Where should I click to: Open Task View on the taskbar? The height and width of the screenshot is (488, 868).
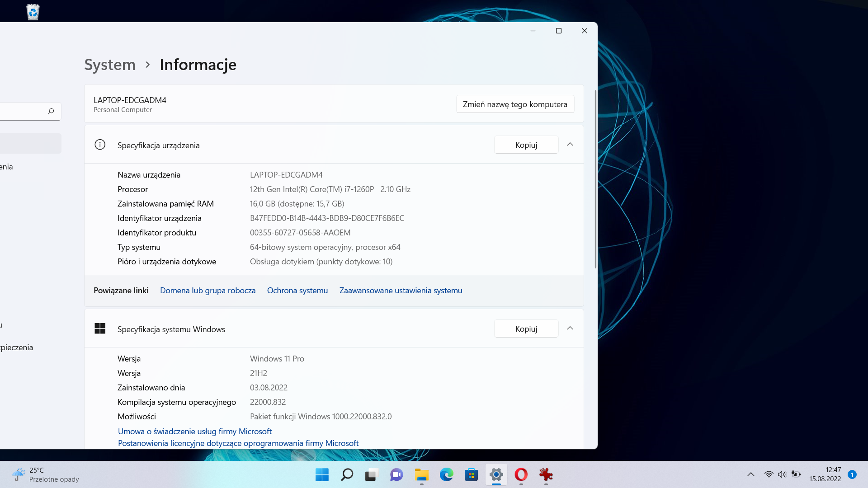coord(372,474)
